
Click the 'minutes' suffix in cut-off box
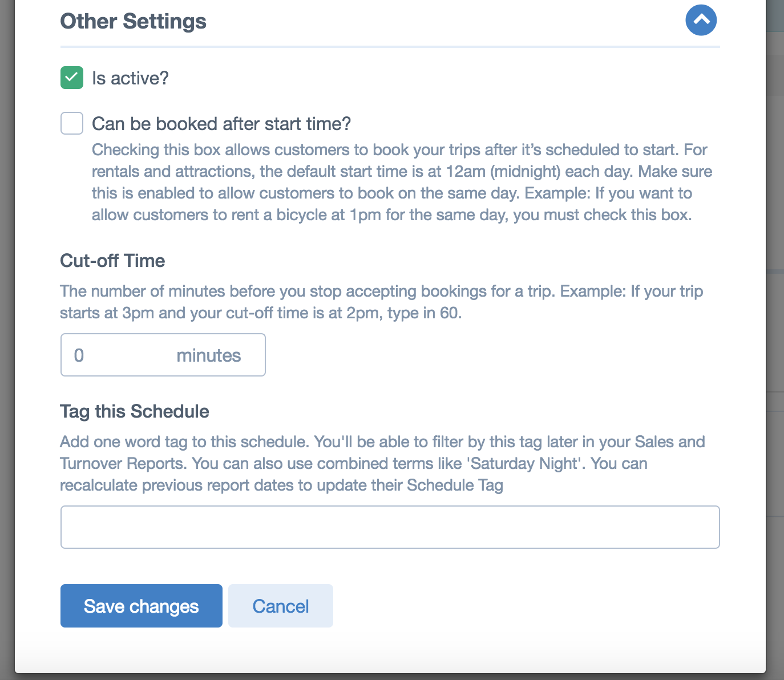coord(208,355)
